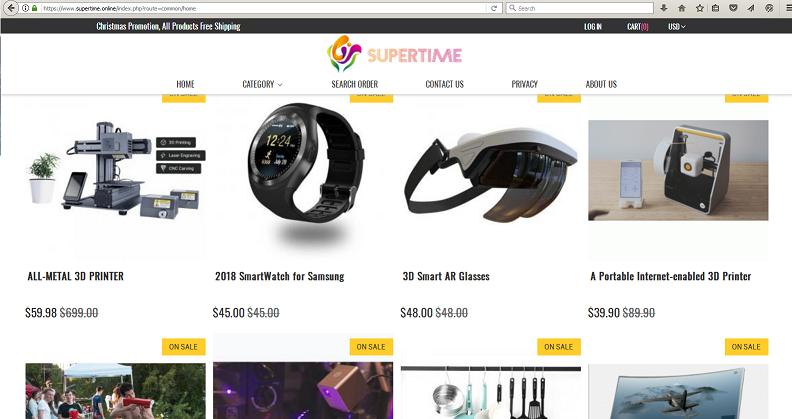Expand the USD currency dropdown
Screen dimensions: 792x419
(x=676, y=26)
